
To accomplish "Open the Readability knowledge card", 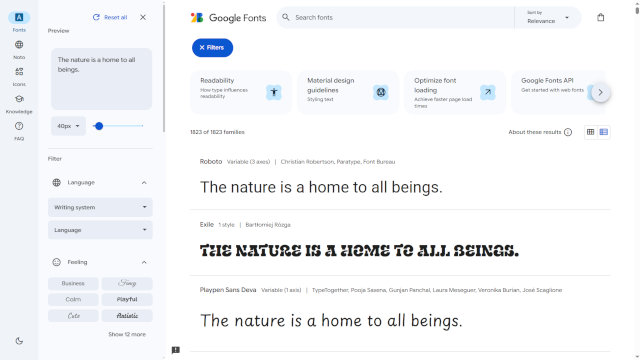I will pos(241,92).
